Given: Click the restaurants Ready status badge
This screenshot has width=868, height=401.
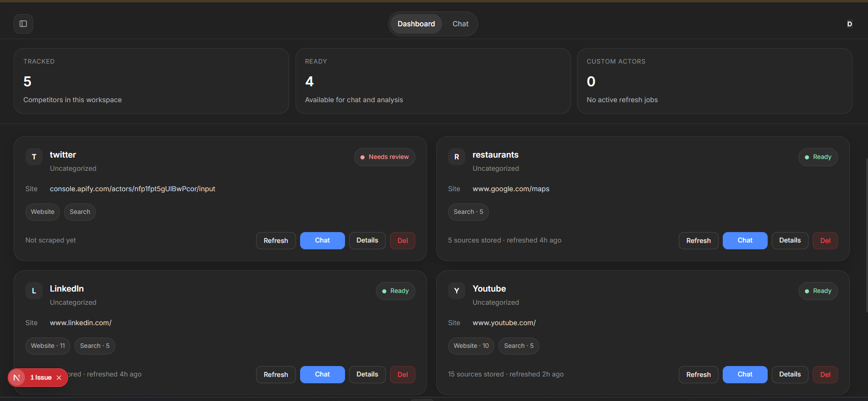Looking at the screenshot, I should (818, 157).
